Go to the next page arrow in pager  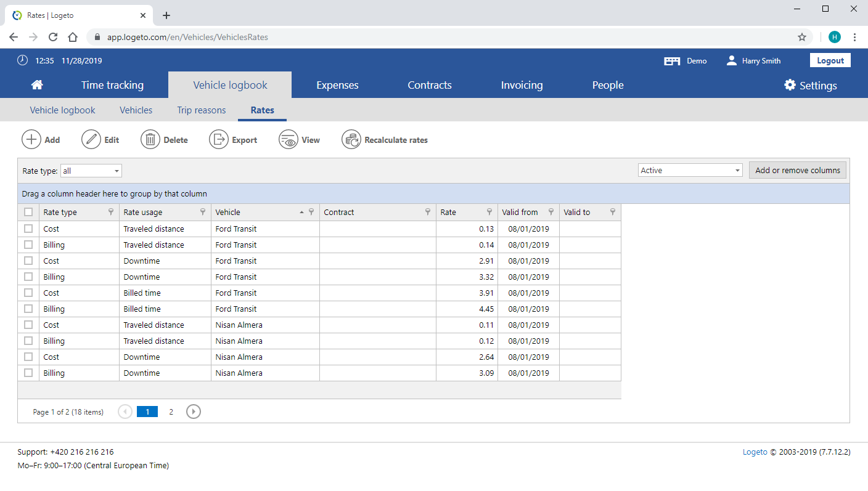pyautogui.click(x=194, y=412)
